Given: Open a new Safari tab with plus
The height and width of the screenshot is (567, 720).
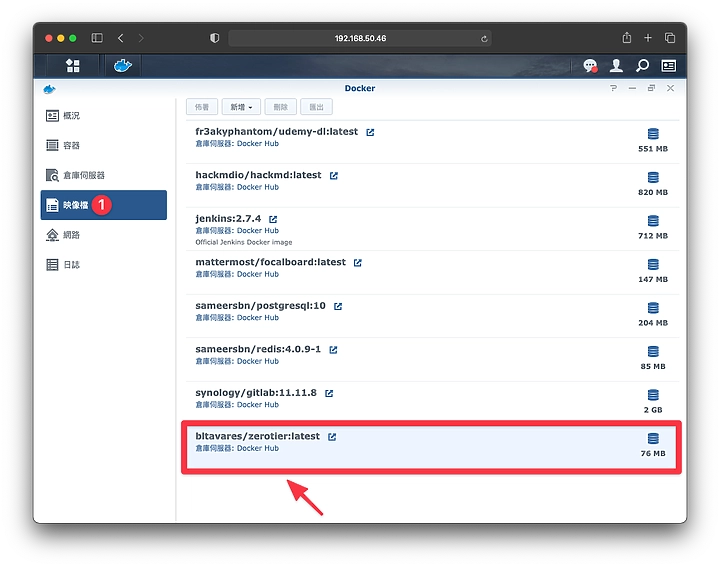Looking at the screenshot, I should point(648,38).
